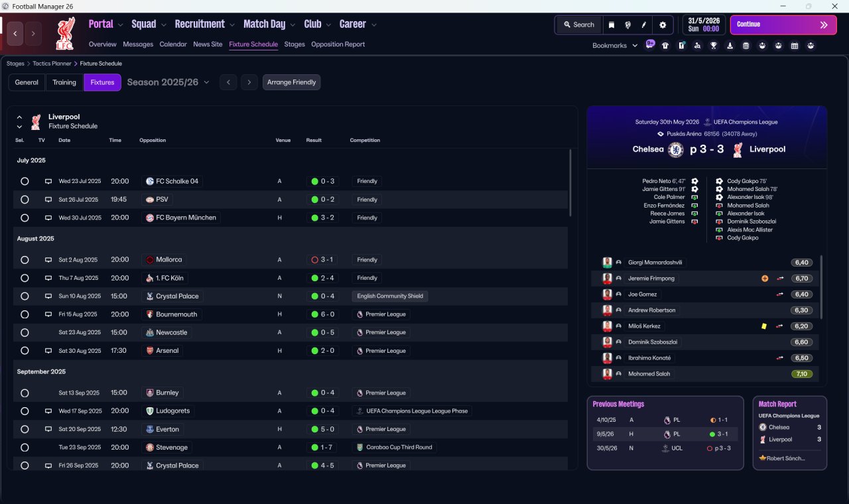
Task: Select the Burnley fixture radio button
Action: point(25,393)
